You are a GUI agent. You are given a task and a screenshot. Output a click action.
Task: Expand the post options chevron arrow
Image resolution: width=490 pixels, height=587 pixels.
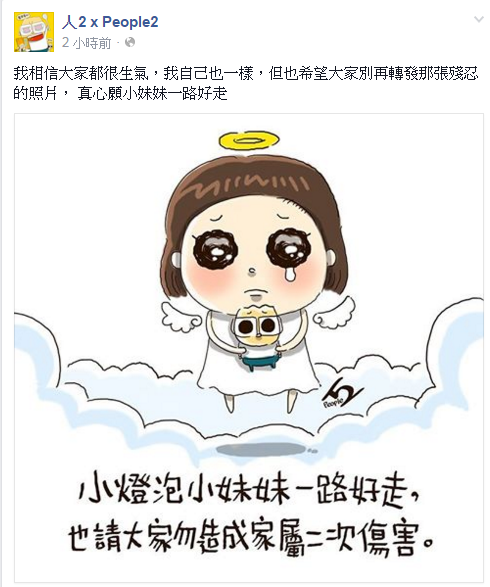click(479, 19)
